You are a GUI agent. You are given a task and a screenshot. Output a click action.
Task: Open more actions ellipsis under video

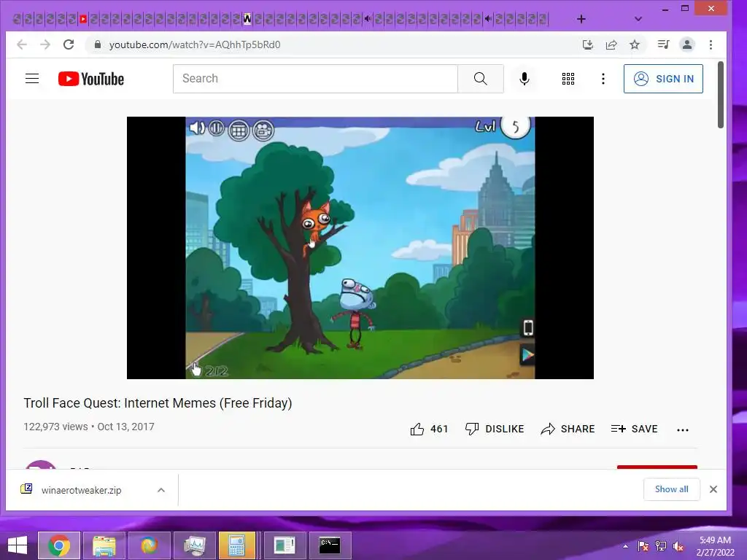682,430
